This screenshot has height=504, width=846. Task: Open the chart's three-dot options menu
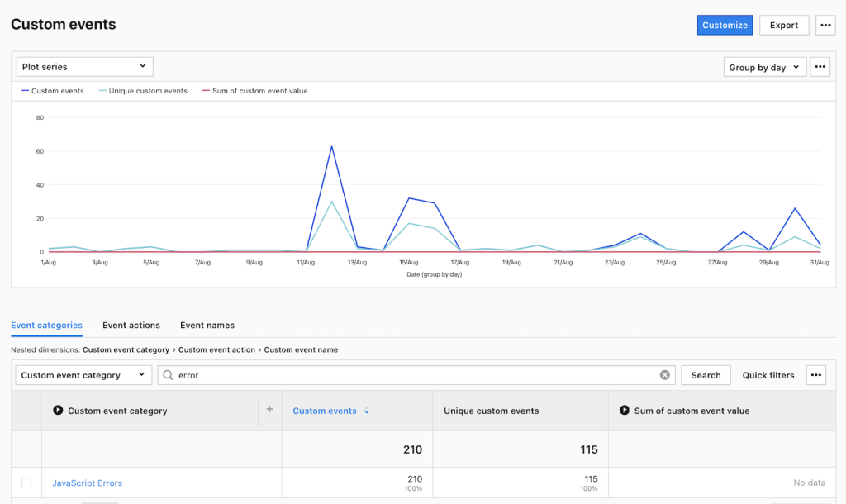[x=820, y=67]
